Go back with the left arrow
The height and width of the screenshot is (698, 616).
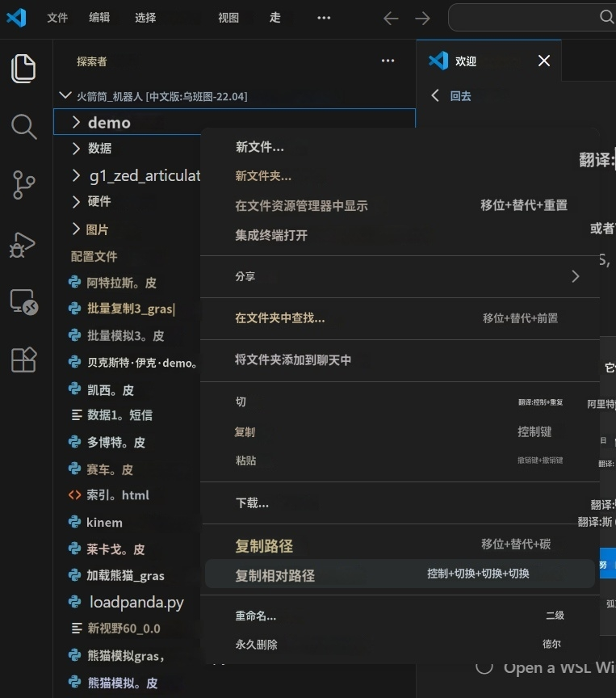[391, 19]
